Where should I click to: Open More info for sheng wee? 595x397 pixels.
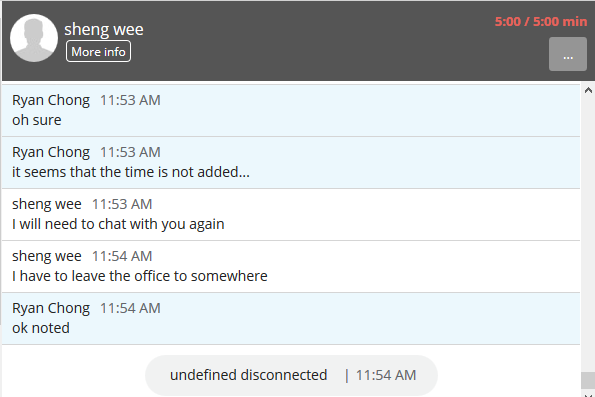click(98, 51)
